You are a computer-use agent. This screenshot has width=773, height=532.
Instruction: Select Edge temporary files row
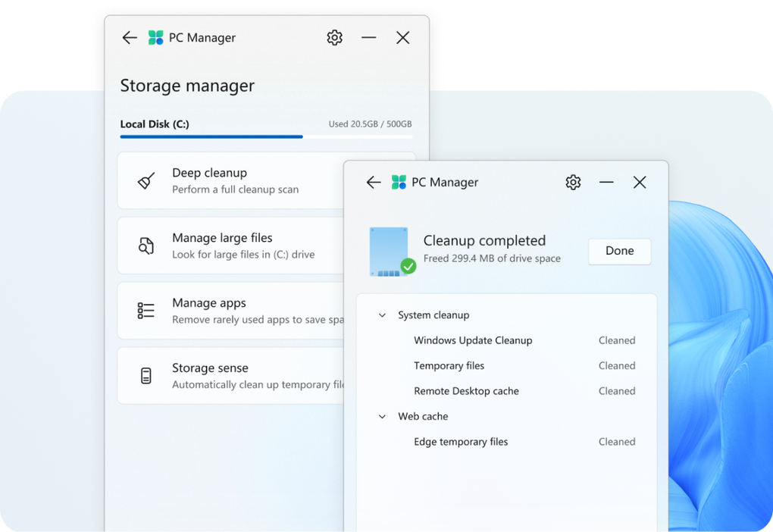pos(461,442)
